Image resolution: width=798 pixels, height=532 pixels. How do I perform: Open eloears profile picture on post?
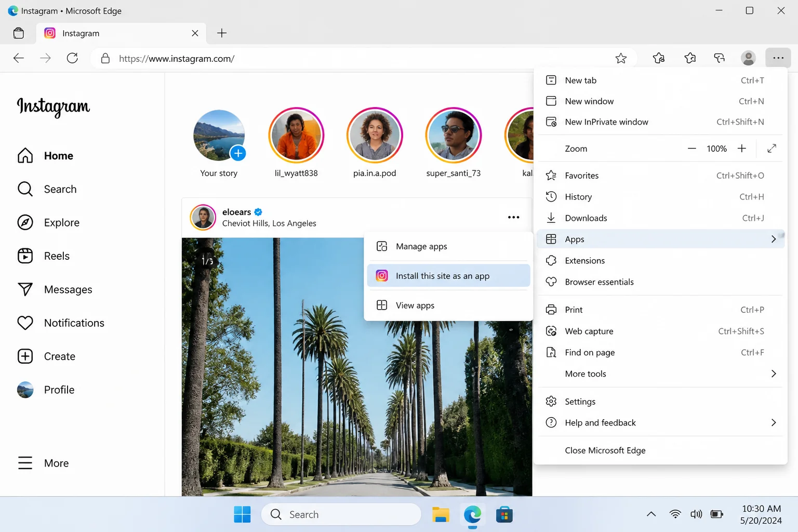pyautogui.click(x=203, y=217)
